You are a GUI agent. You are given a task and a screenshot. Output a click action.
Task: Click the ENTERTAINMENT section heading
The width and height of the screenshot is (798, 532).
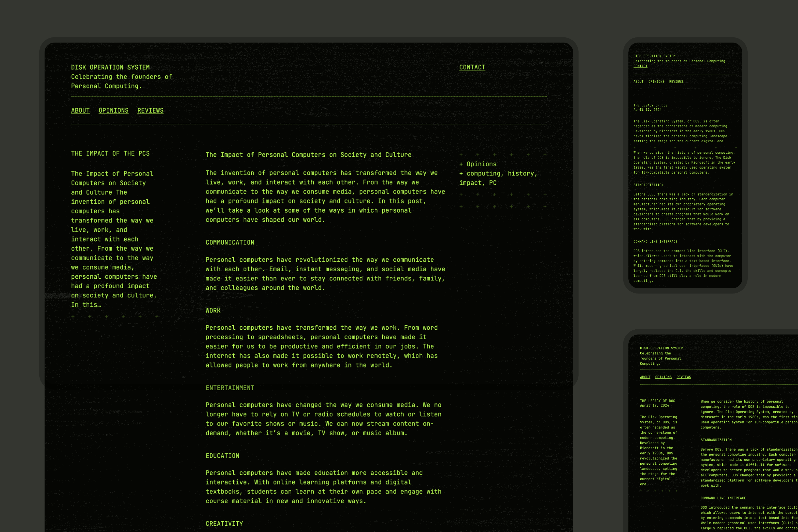pos(230,388)
